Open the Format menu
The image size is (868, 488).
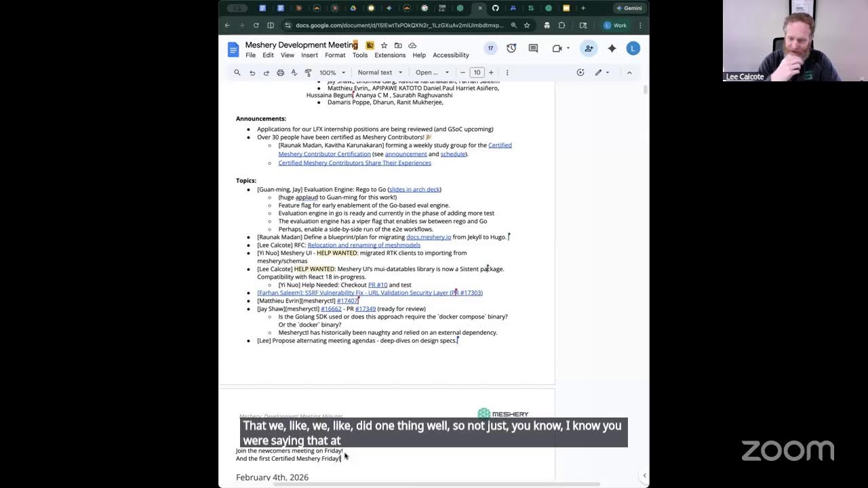coord(335,55)
